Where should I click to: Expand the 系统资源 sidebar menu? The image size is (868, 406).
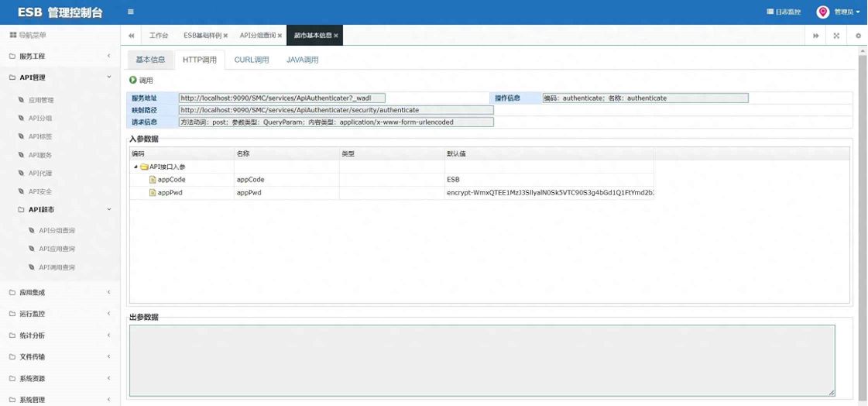pyautogui.click(x=60, y=378)
